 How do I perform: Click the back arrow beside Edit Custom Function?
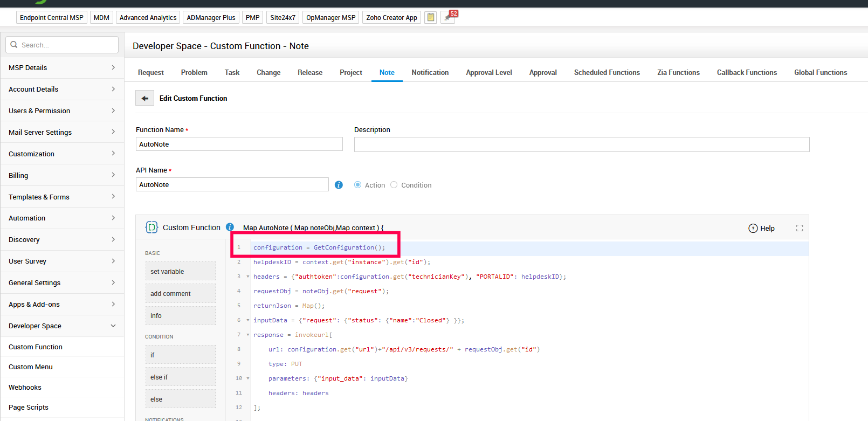coord(144,99)
